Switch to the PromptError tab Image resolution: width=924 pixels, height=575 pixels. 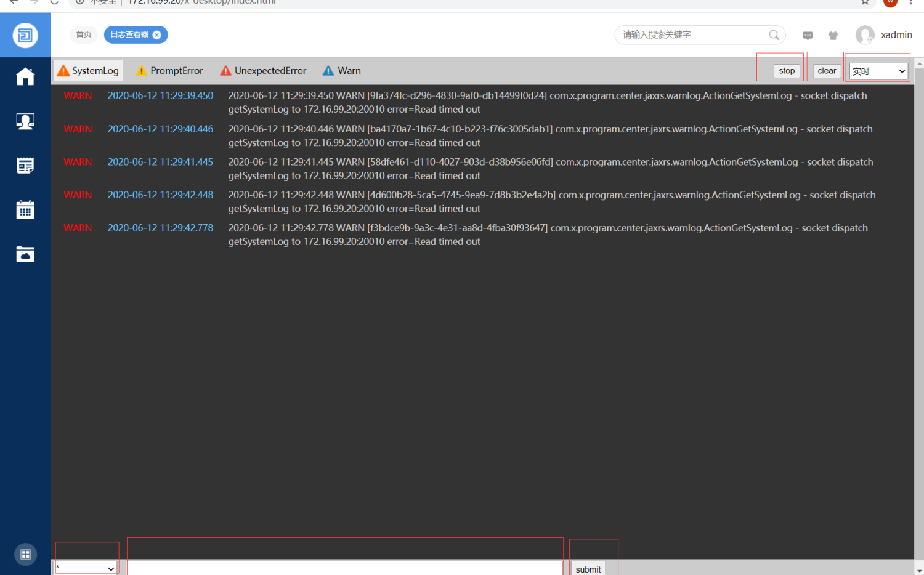169,71
